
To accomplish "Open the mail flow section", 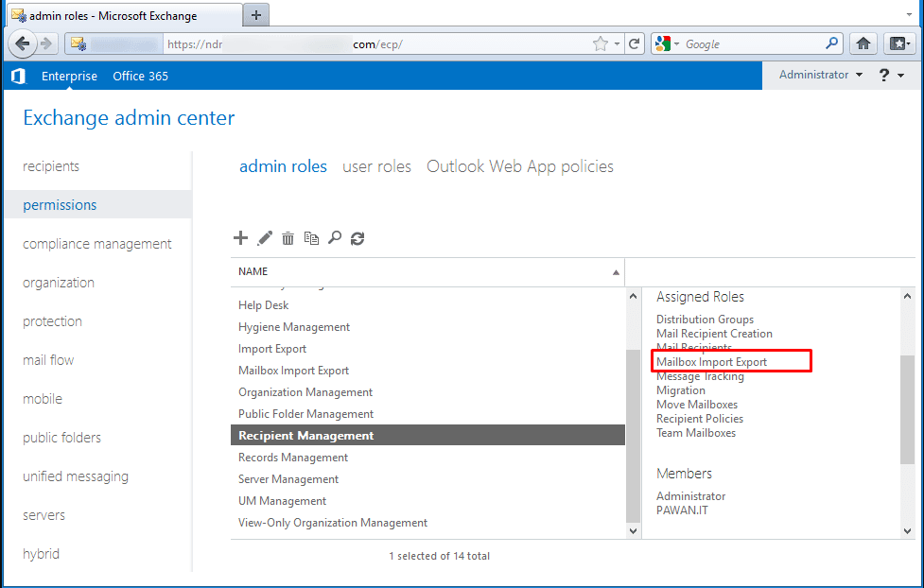I will click(48, 360).
